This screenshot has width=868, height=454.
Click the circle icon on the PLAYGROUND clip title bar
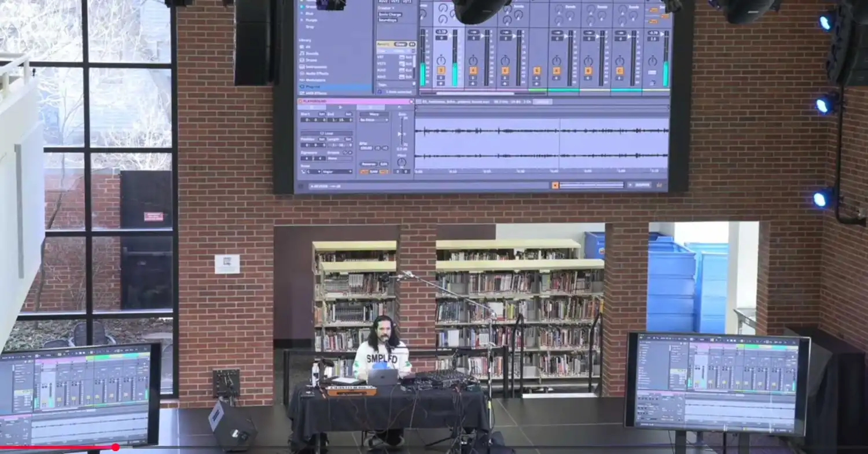411,101
